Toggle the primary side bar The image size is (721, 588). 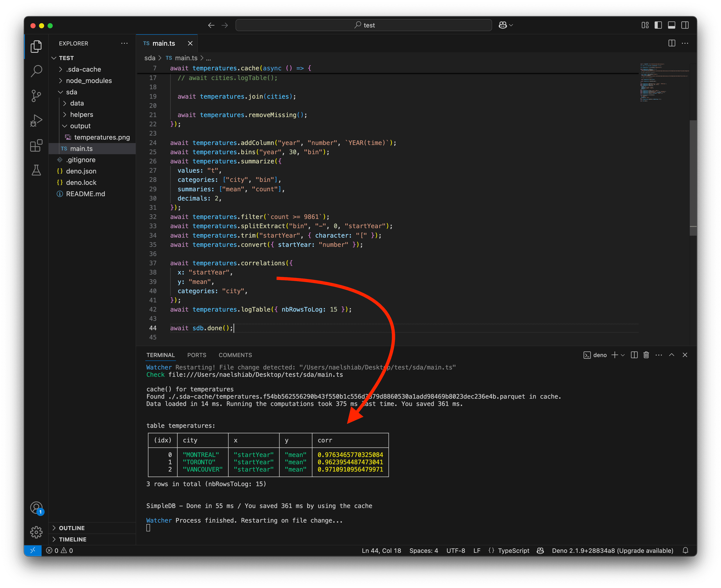658,25
